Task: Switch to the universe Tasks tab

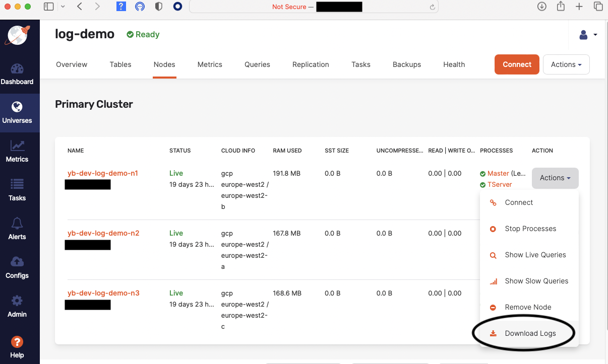Action: click(x=361, y=64)
